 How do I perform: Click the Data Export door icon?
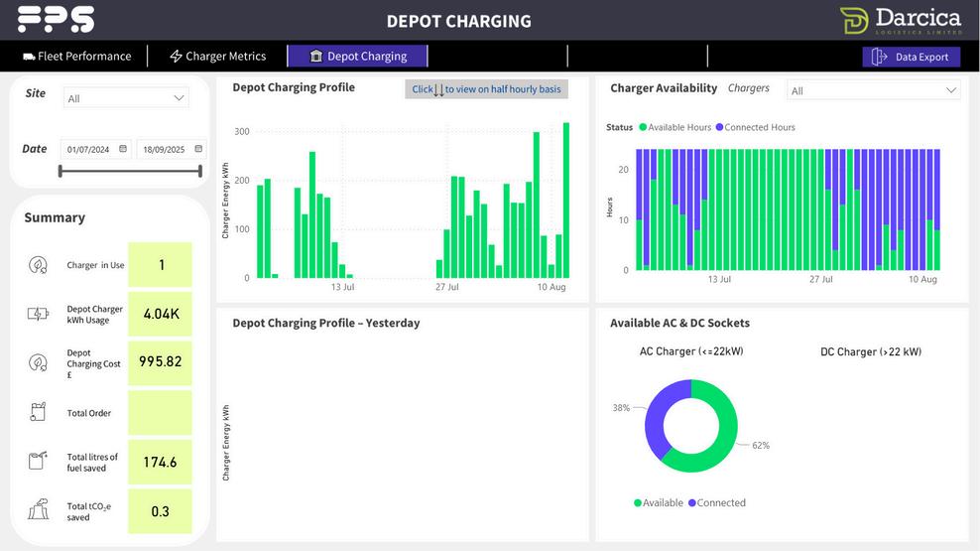pos(880,57)
